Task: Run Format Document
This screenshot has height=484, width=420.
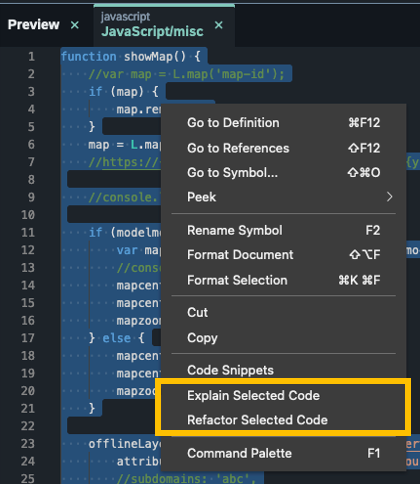Action: [x=283, y=255]
